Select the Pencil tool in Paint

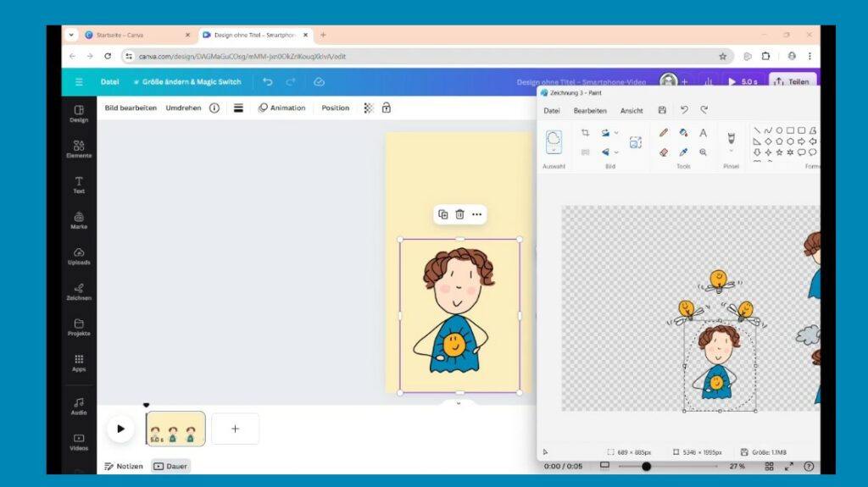[664, 133]
